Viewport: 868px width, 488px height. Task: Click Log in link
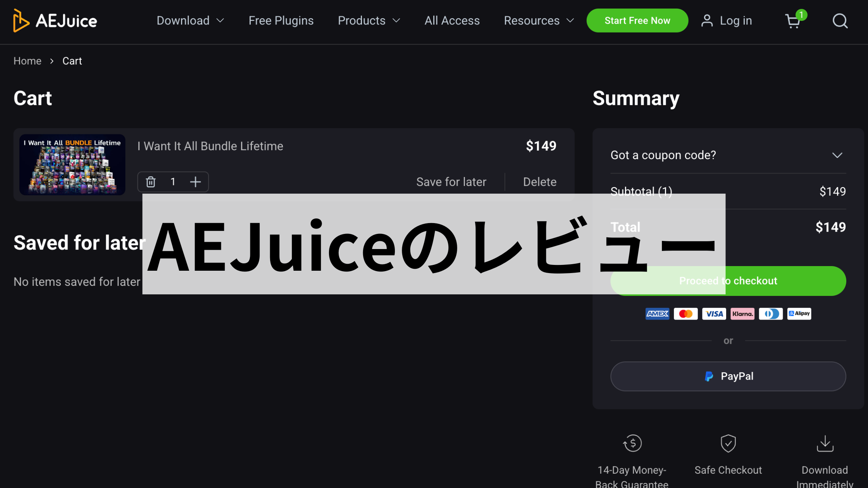[x=735, y=21]
